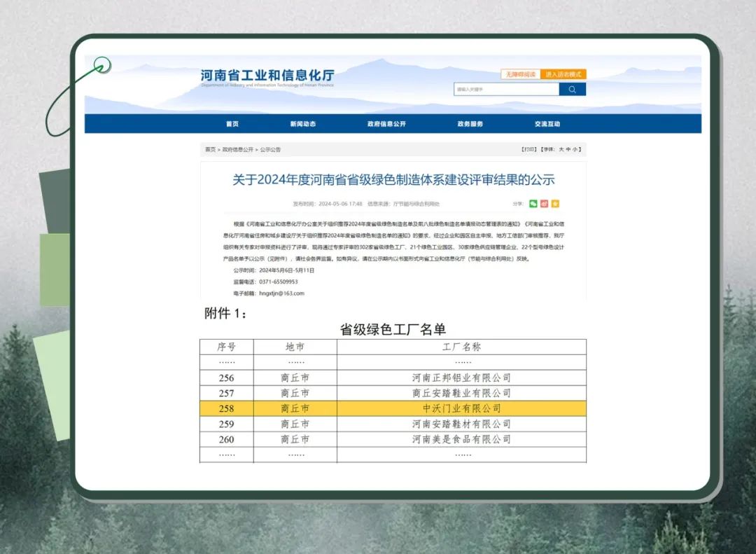Click the article title 关于2024年度河南省省级绿色制造体系建设评审结果的公示
The width and height of the screenshot is (756, 554).
tap(393, 180)
